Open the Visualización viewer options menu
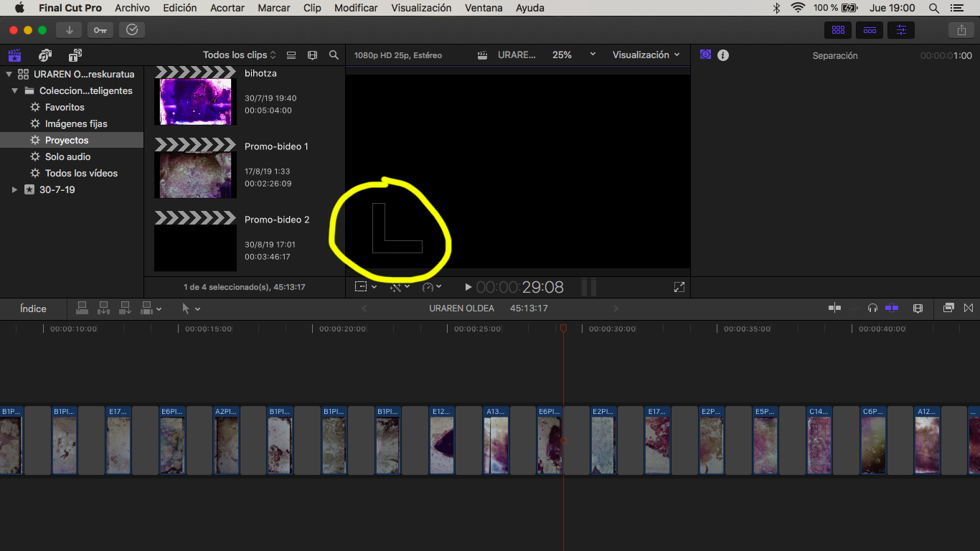The height and width of the screenshot is (551, 980). pos(646,55)
